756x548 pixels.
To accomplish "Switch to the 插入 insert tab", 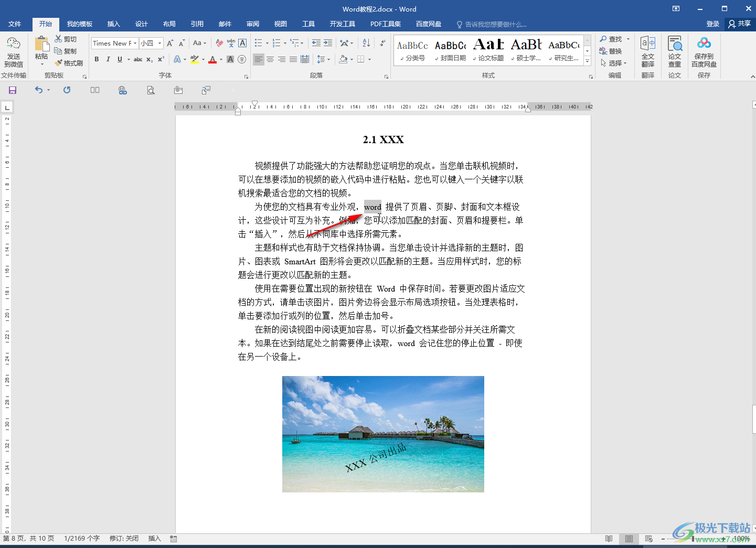I will (114, 24).
